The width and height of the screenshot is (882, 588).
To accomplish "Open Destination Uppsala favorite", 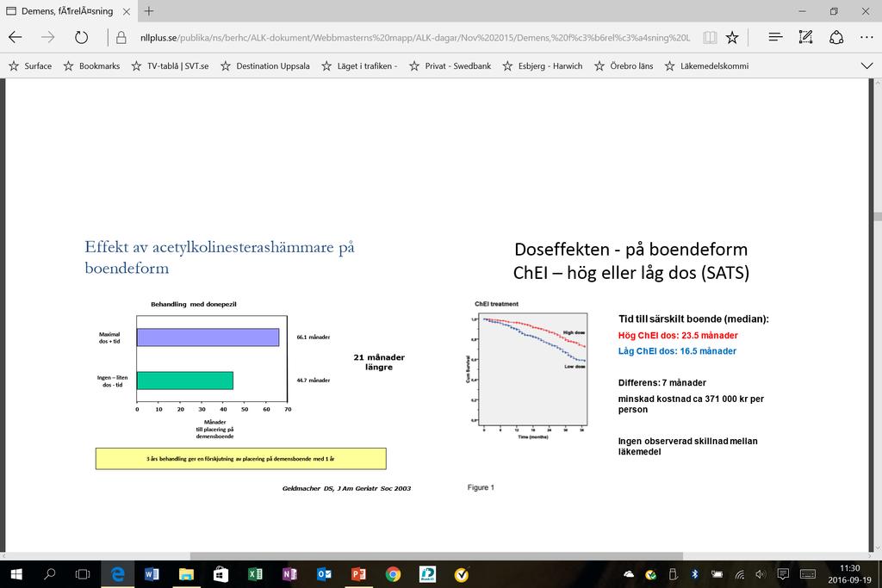I will point(265,65).
